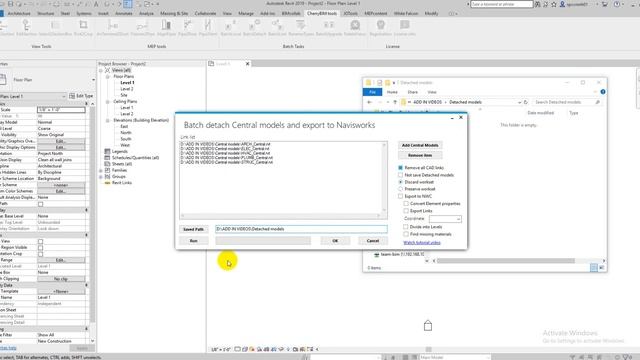This screenshot has width=640, height=360.
Task: Open the Collaborate ribbon tab
Action: click(x=205, y=13)
